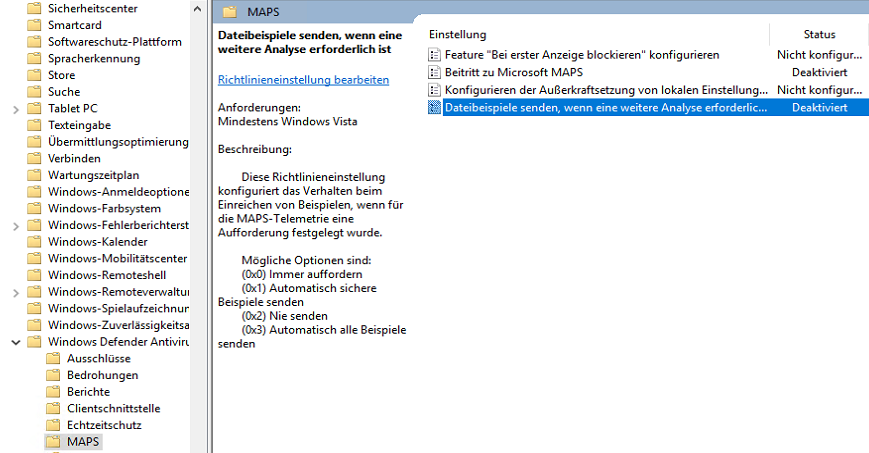
Task: Click the MAPS folder icon in the details header
Action: pyautogui.click(x=231, y=13)
